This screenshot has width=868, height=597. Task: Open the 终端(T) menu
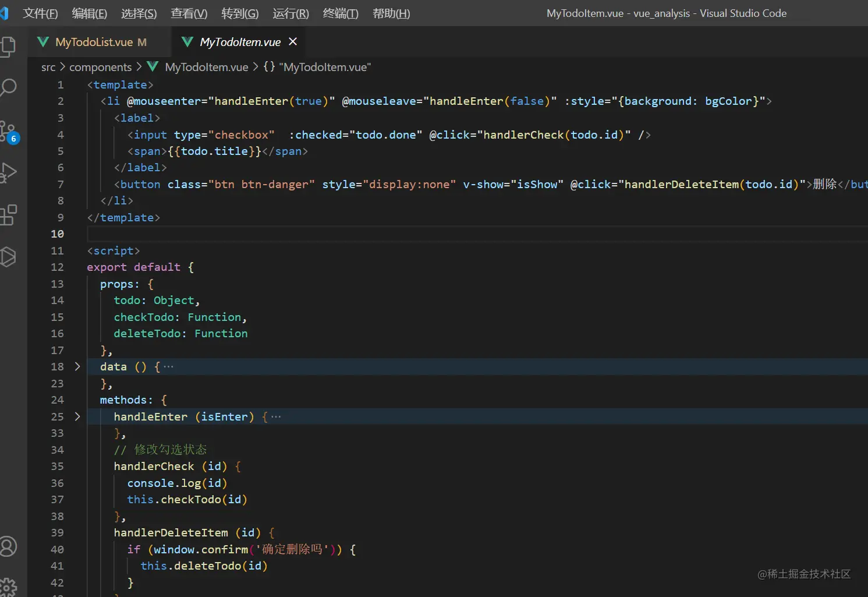pos(341,13)
